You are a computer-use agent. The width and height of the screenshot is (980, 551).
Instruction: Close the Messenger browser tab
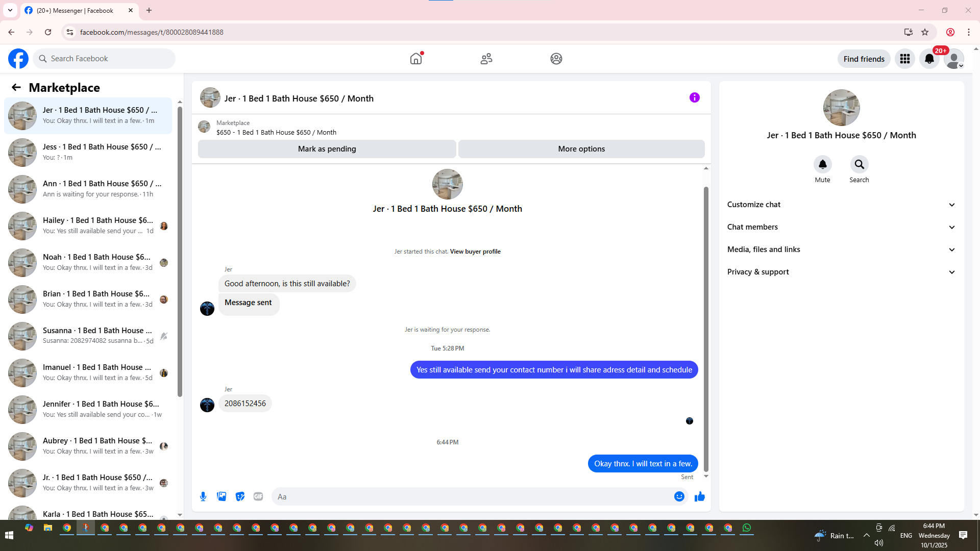tap(131, 10)
